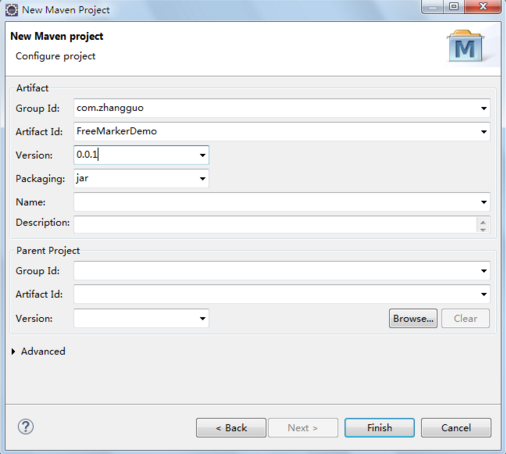Click the Maven M folder icon
The width and height of the screenshot is (506, 454).
[x=465, y=46]
